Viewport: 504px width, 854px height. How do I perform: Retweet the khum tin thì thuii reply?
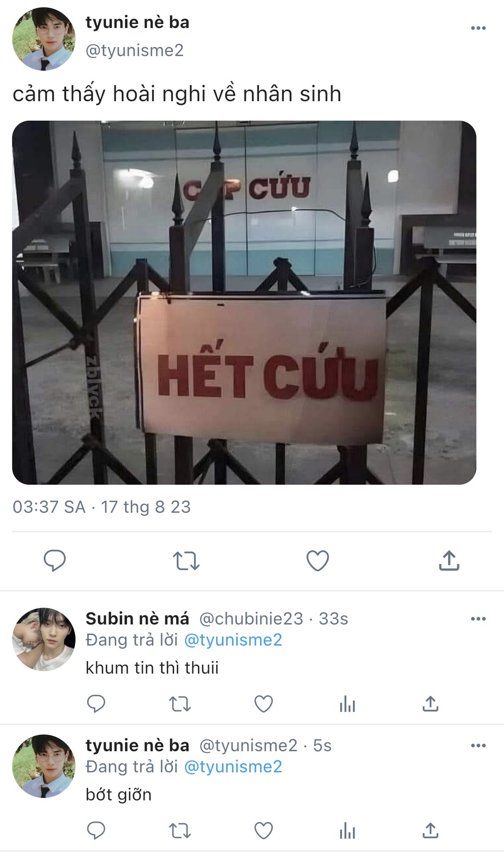click(180, 704)
